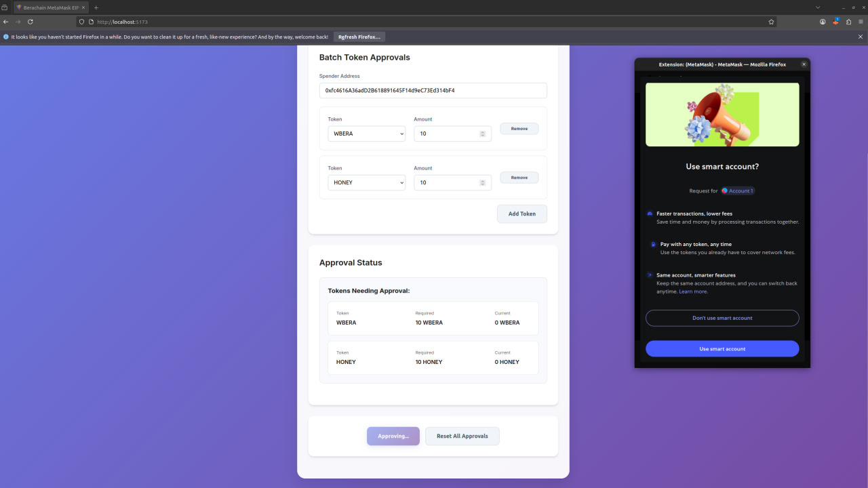Image resolution: width=868 pixels, height=488 pixels.
Task: Remove the WBERA token row
Action: [519, 129]
